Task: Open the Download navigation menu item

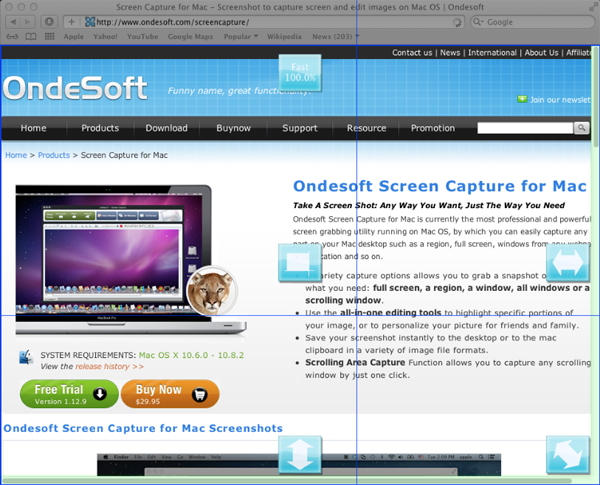Action: (166, 128)
